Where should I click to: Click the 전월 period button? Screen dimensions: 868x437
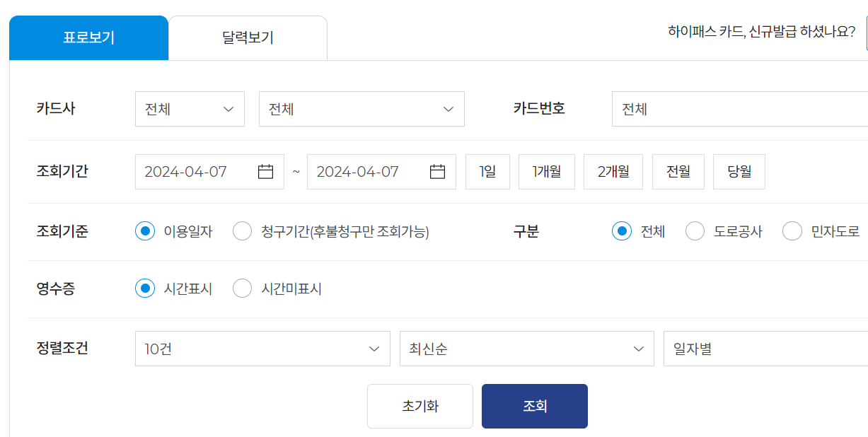[x=678, y=171]
